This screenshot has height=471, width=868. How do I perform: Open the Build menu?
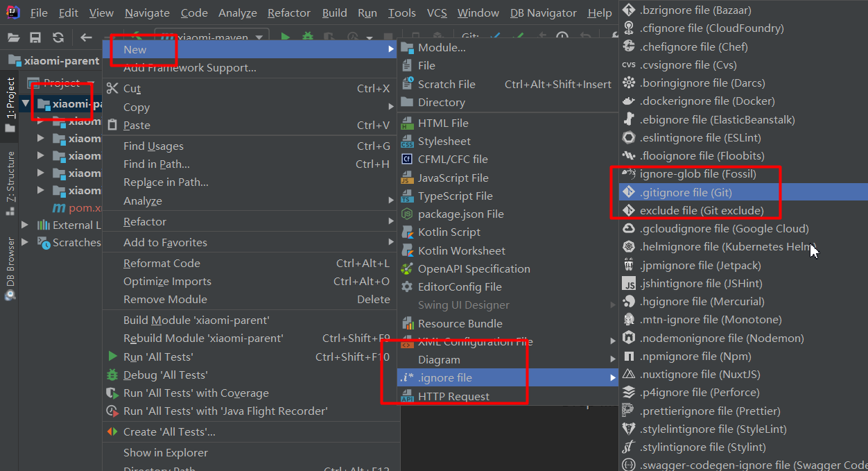pyautogui.click(x=335, y=12)
